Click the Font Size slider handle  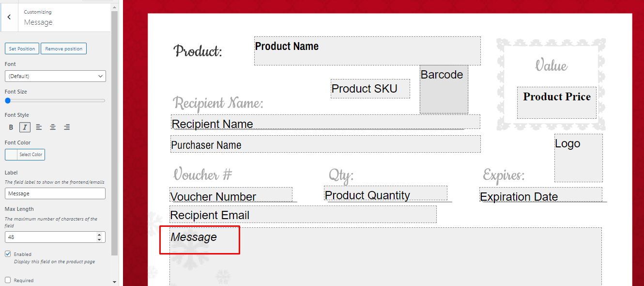[x=8, y=101]
